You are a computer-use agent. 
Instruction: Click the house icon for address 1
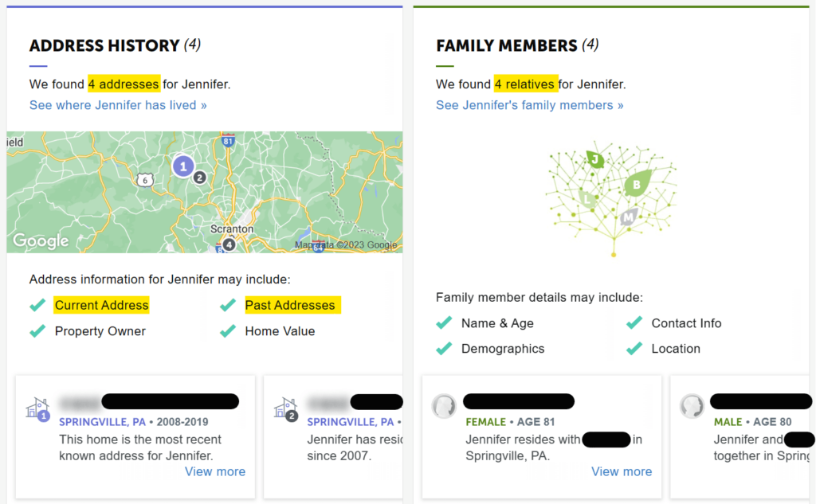click(x=37, y=408)
